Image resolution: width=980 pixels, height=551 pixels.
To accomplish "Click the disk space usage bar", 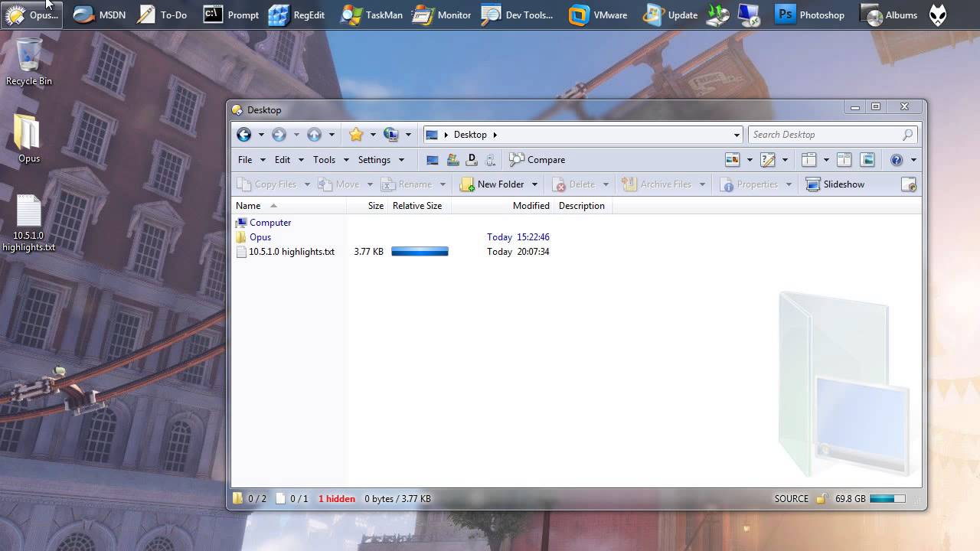I will click(x=887, y=499).
